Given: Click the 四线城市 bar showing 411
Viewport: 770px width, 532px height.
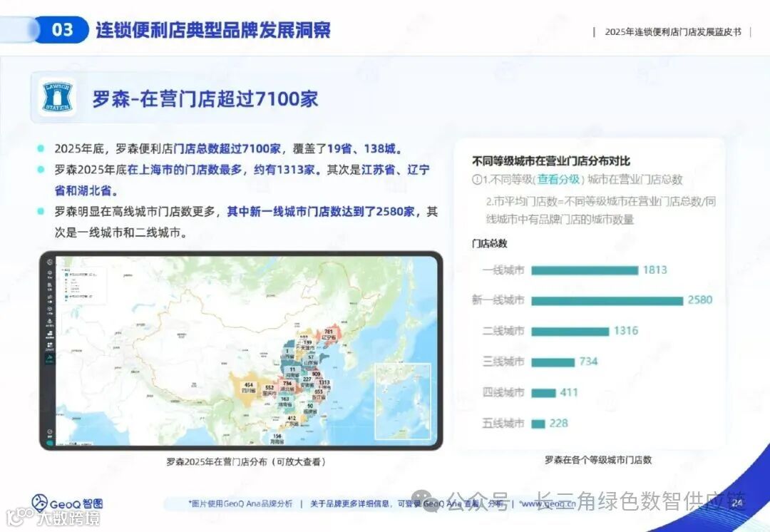Looking at the screenshot, I should 543,393.
